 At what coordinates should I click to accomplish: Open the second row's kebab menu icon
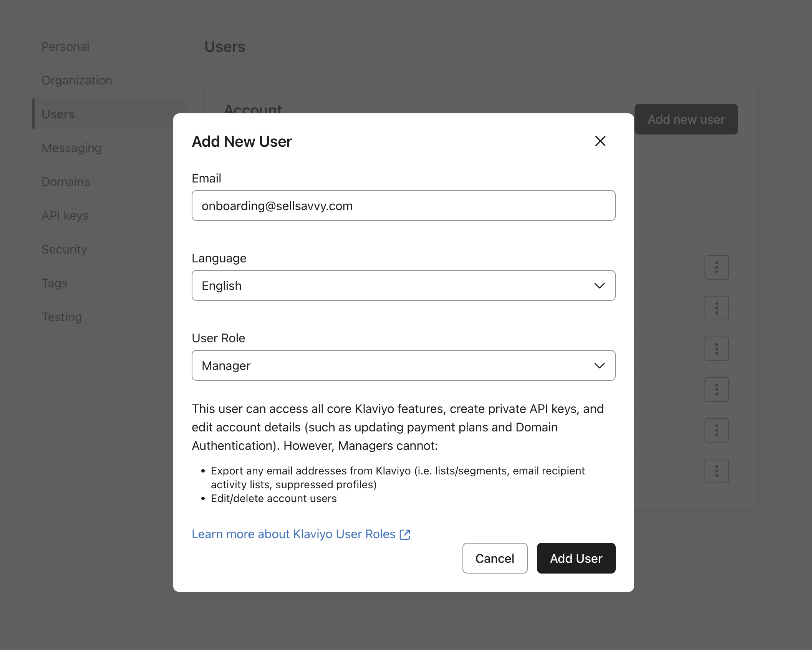[x=716, y=308]
